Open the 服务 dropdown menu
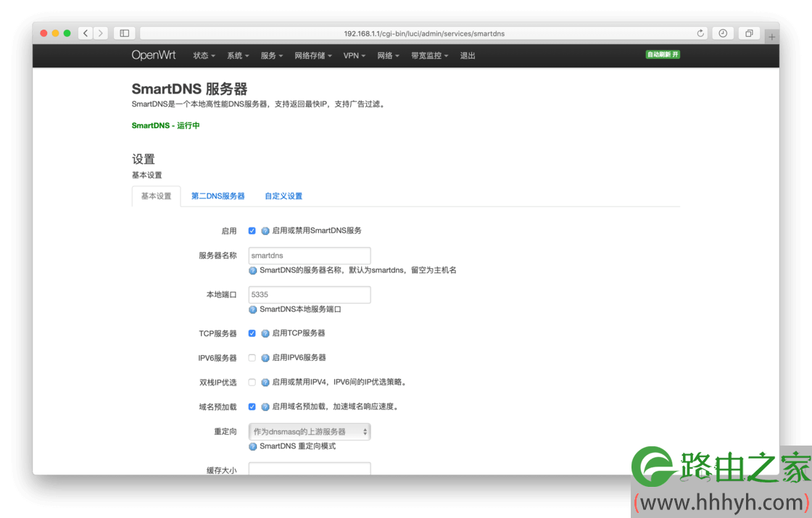812x518 pixels. [271, 55]
